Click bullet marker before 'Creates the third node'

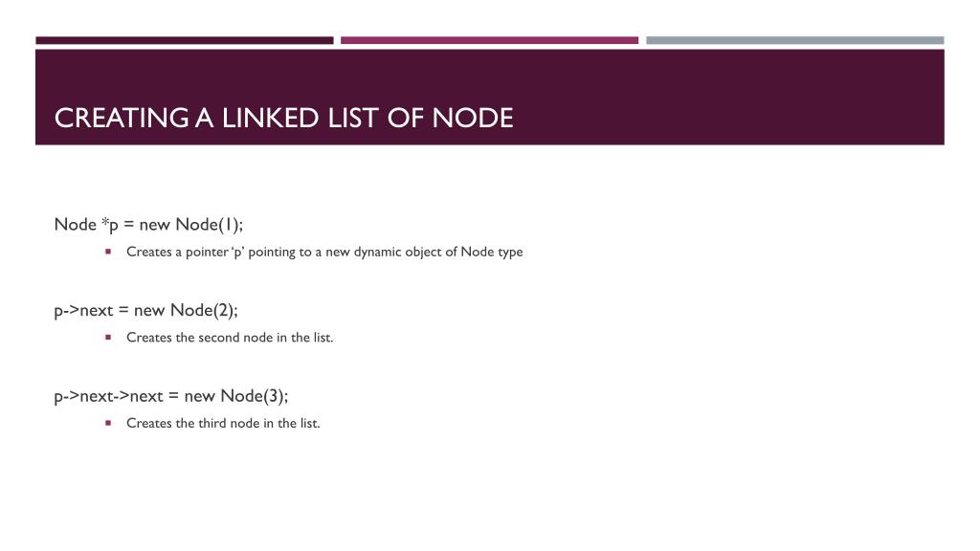[108, 423]
